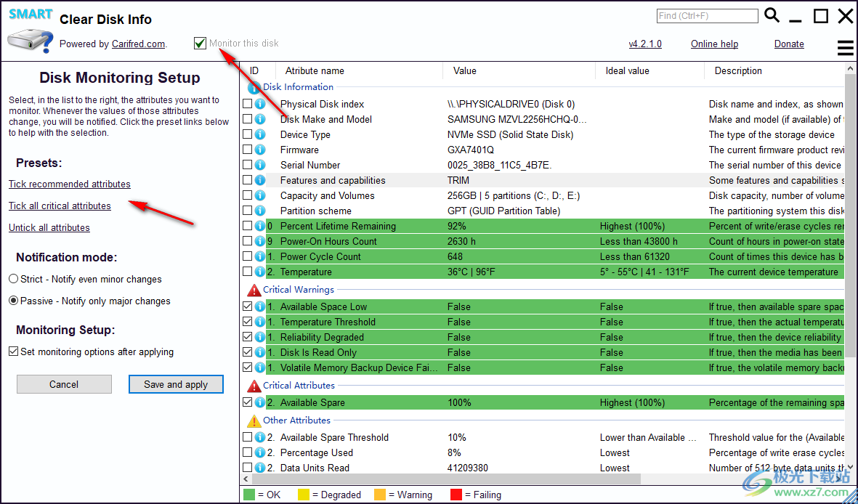Image resolution: width=858 pixels, height=504 pixels.
Task: Tick the Percent Lifetime Remaining checkbox
Action: click(x=248, y=227)
